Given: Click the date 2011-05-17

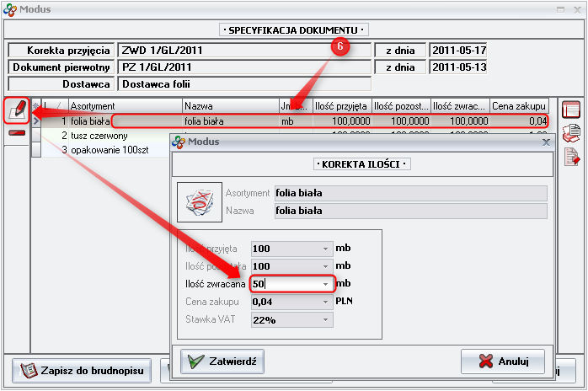Looking at the screenshot, I should pos(458,50).
